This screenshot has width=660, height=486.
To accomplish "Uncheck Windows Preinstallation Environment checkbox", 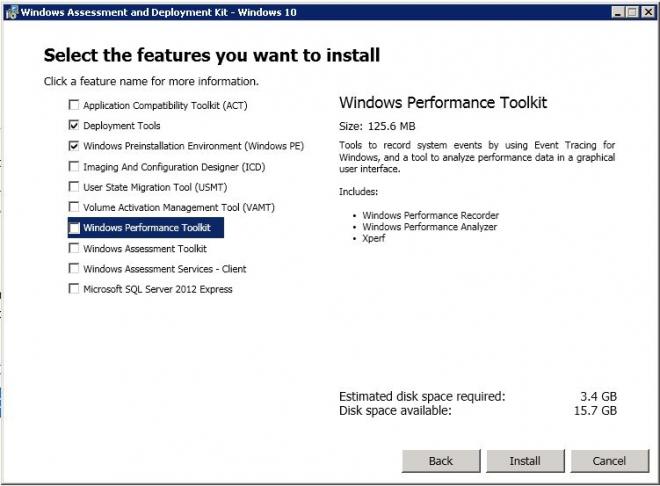I will coord(74,146).
